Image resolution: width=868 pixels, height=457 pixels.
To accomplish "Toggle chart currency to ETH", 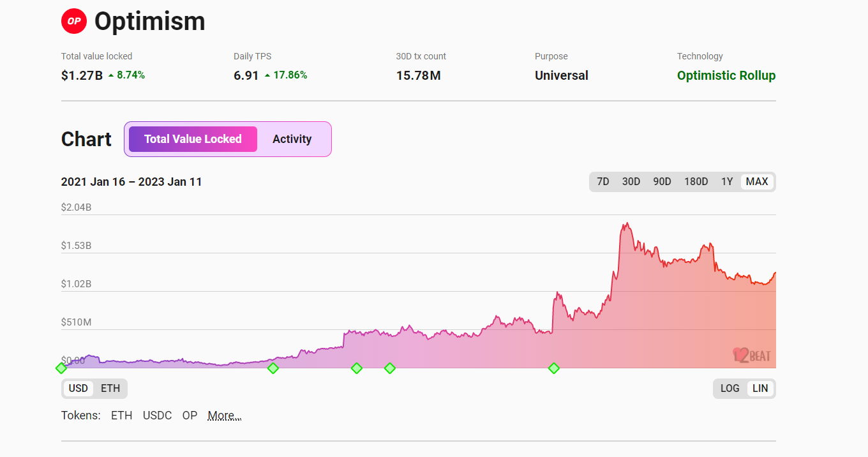I will pos(110,389).
